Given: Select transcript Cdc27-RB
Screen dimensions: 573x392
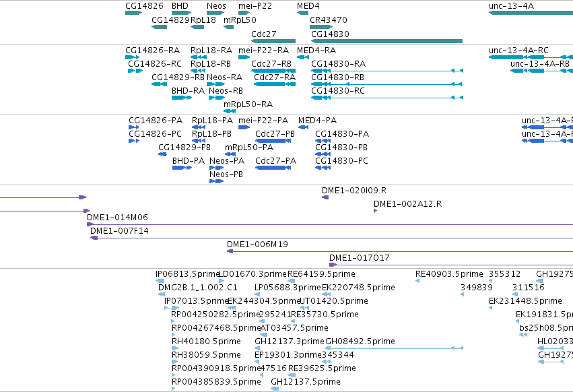Looking at the screenshot, I should 273,71.
